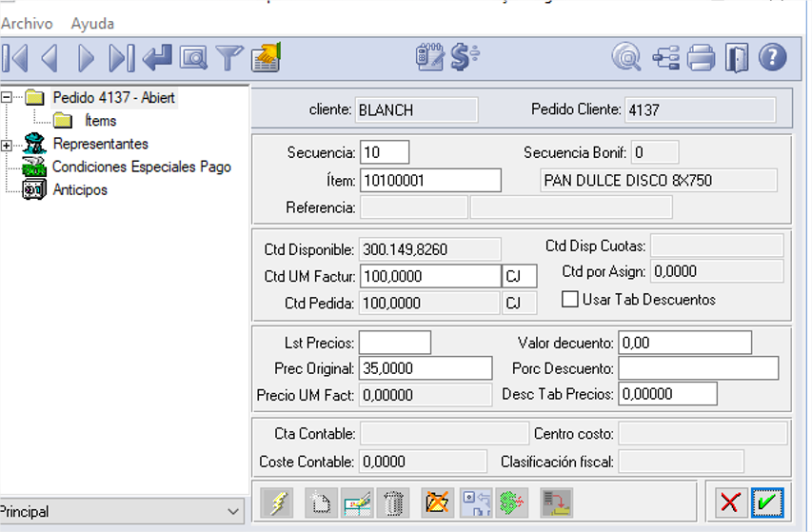
Task: Click the Desc Tab Precios field
Action: 668,394
